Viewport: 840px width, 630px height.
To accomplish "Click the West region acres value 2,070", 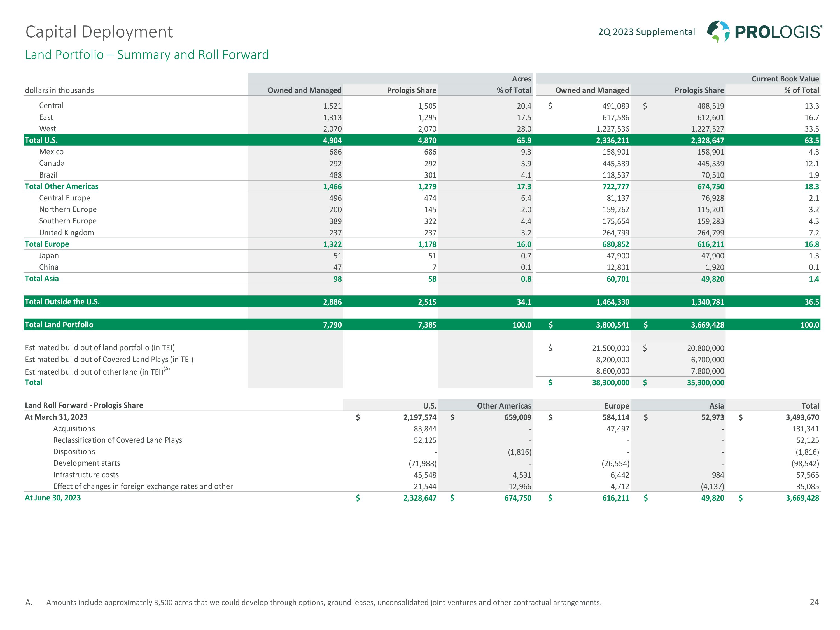I will point(332,129).
